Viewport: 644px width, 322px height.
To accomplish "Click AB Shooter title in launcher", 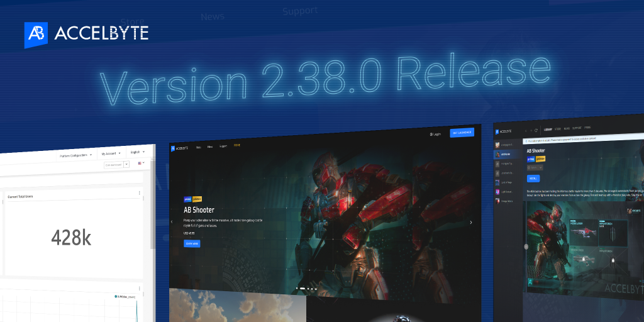I will click(536, 151).
